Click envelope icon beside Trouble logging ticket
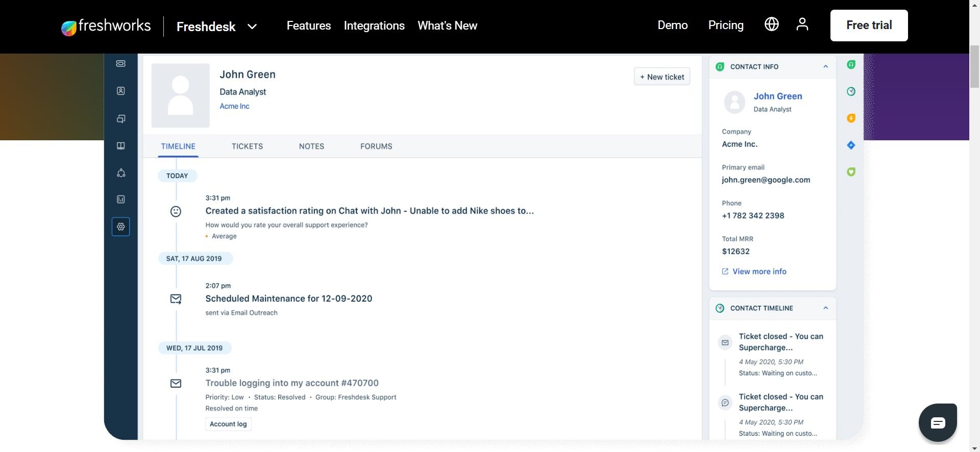 [x=176, y=384]
